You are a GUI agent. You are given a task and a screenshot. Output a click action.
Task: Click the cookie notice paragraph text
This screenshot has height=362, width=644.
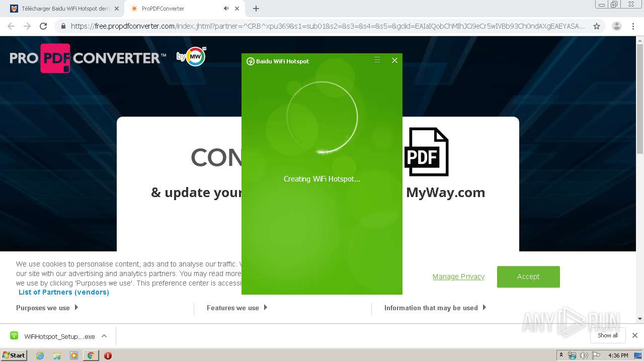click(x=129, y=274)
